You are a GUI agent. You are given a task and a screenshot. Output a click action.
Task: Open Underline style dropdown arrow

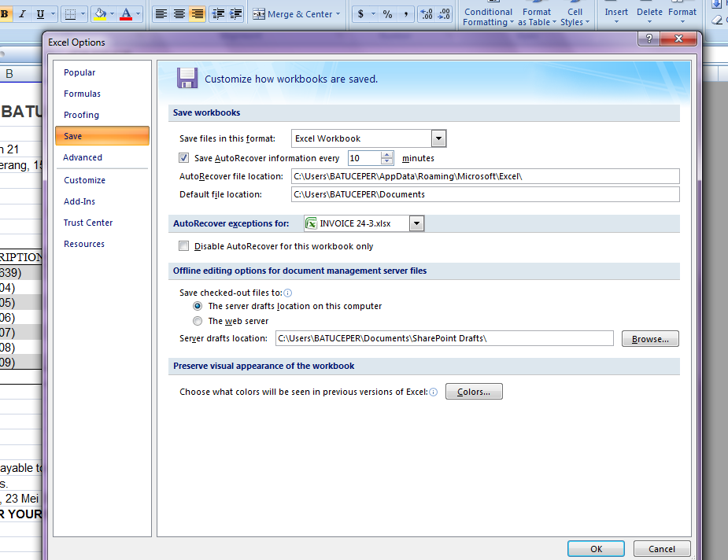pos(53,14)
